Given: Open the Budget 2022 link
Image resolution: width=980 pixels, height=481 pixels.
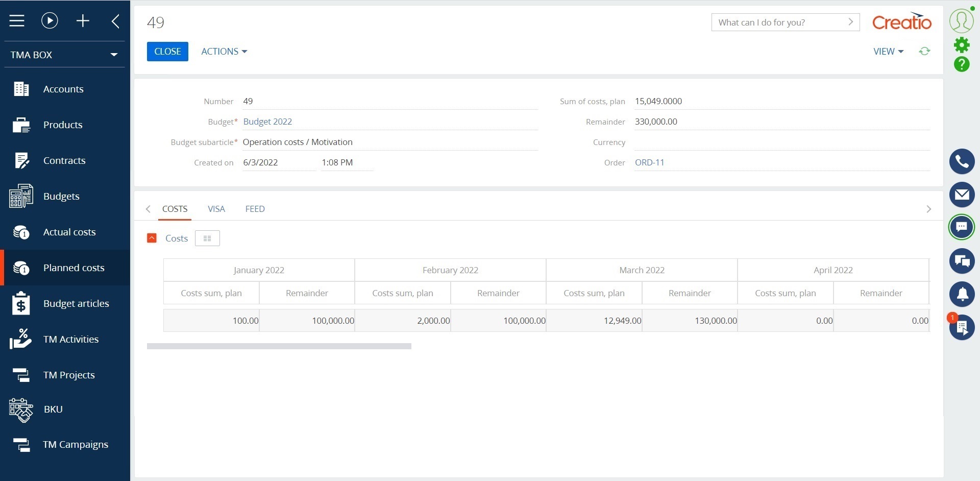Looking at the screenshot, I should pyautogui.click(x=267, y=122).
